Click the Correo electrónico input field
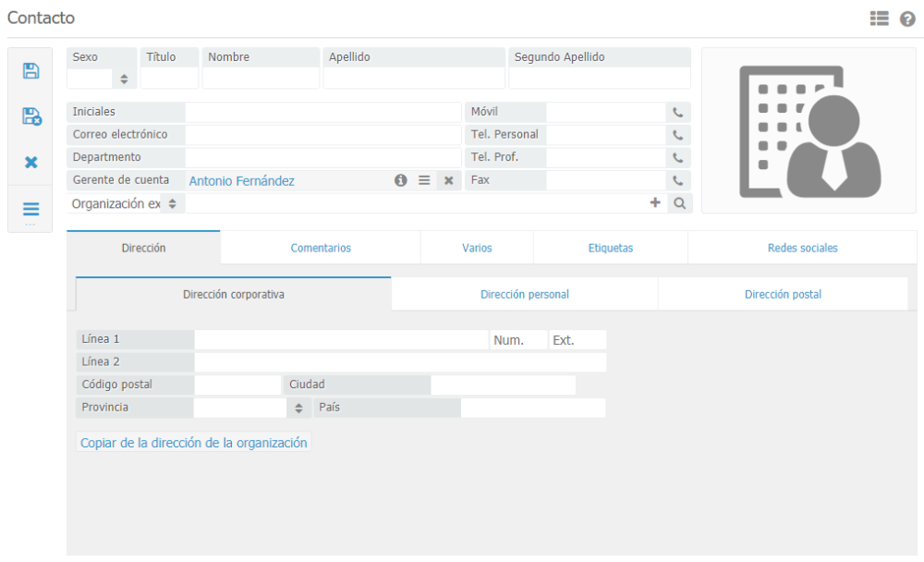 [322, 135]
